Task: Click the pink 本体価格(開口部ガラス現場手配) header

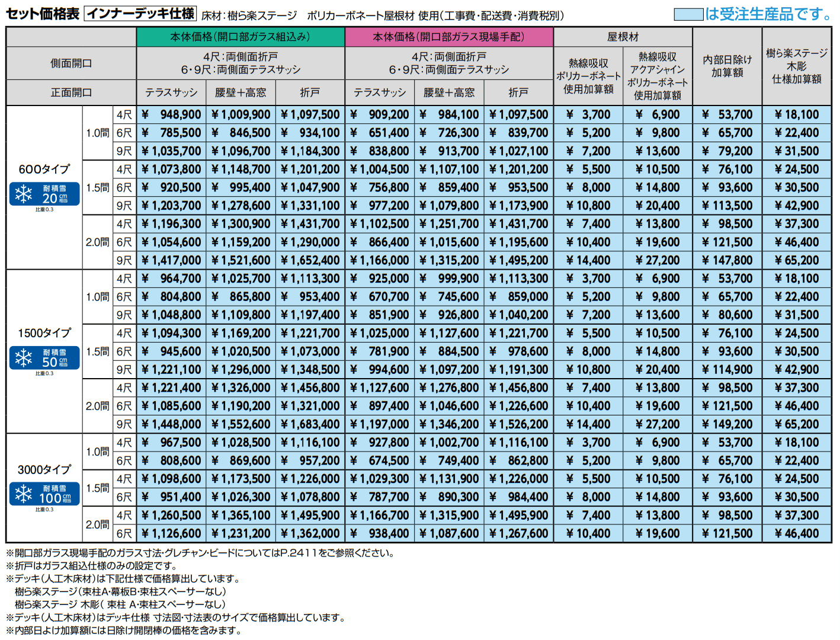Action: pyautogui.click(x=449, y=37)
